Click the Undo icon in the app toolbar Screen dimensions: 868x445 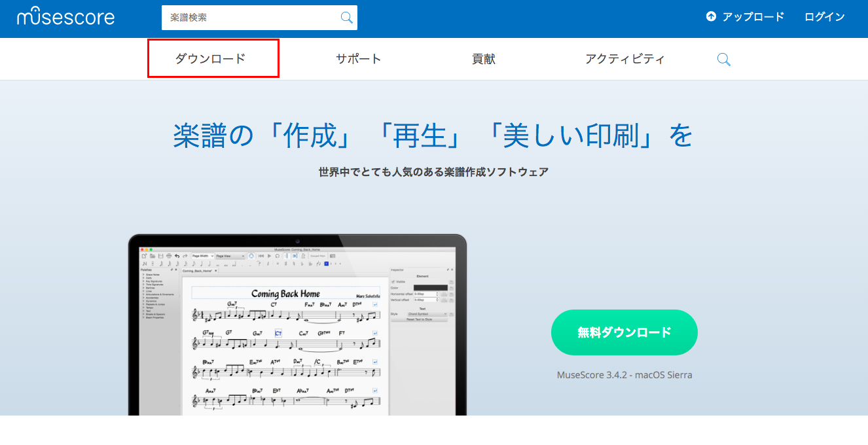pyautogui.click(x=177, y=256)
